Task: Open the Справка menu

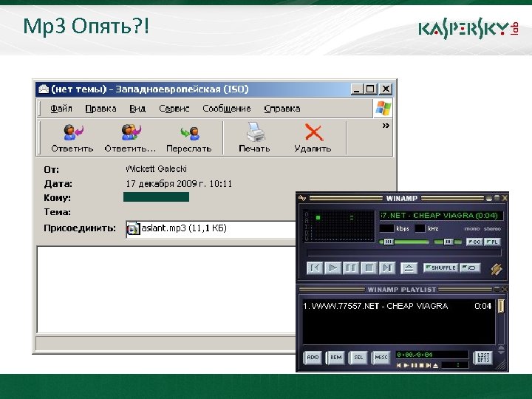Action: pyautogui.click(x=282, y=109)
